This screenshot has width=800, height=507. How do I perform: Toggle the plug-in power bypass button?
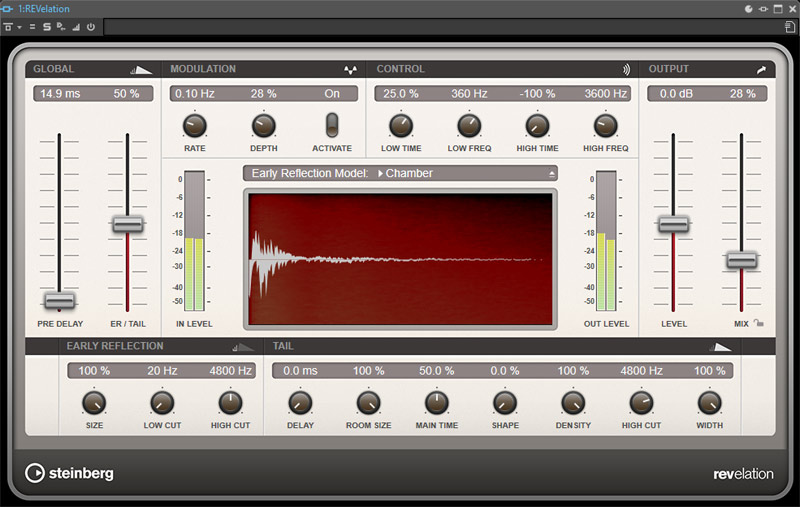[x=91, y=27]
